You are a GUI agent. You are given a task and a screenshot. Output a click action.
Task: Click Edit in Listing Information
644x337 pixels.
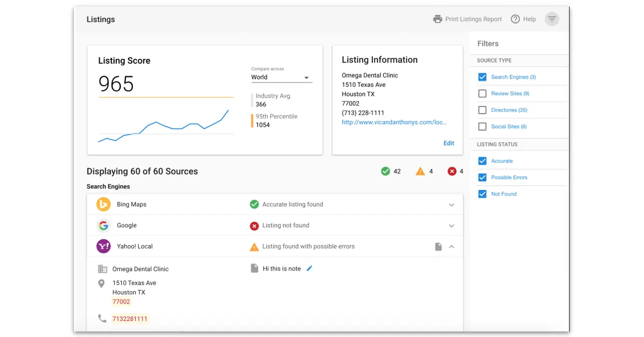click(x=449, y=143)
